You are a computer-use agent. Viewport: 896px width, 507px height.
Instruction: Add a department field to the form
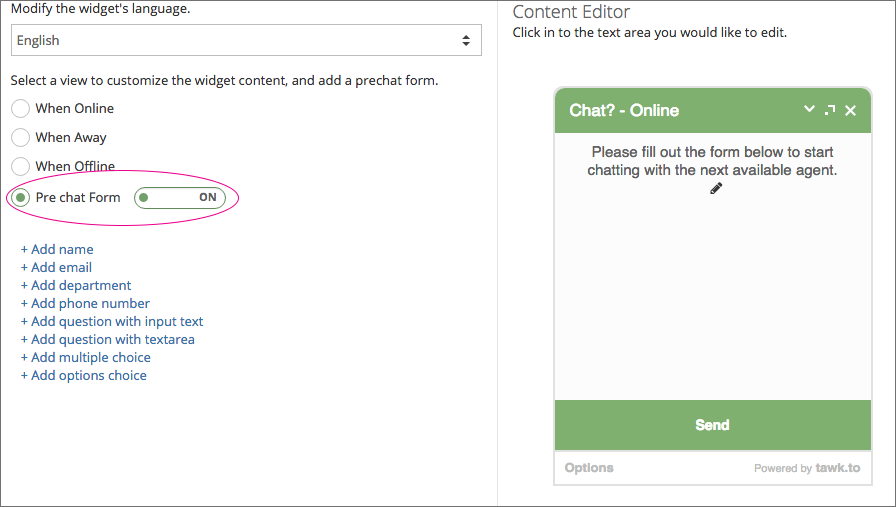76,285
